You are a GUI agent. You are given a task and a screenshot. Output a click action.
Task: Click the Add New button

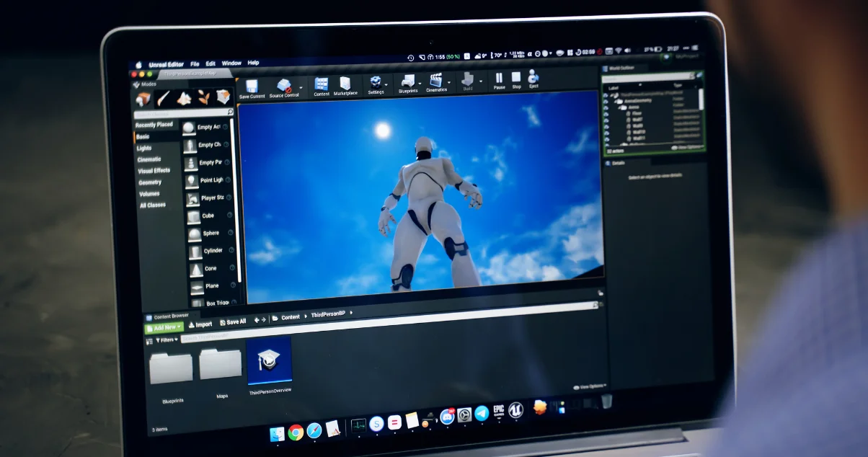pos(165,327)
